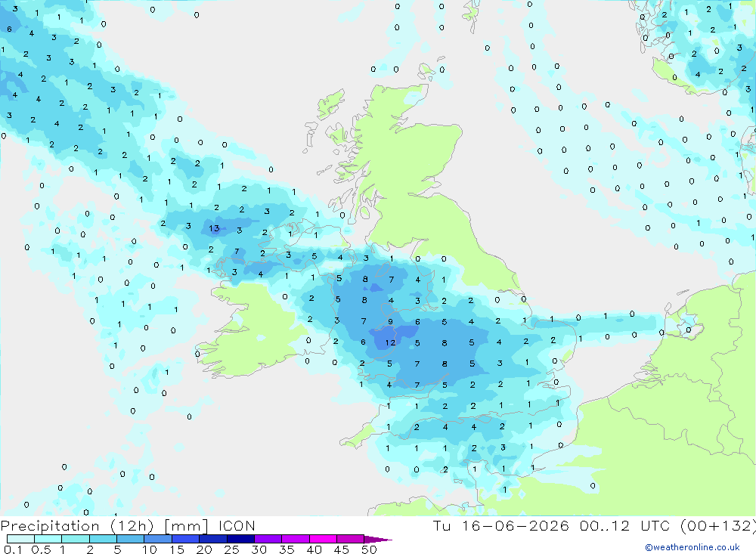The image size is (756, 554).
Task: Click the 1–2 mm legend color swatch
Action: 75,539
